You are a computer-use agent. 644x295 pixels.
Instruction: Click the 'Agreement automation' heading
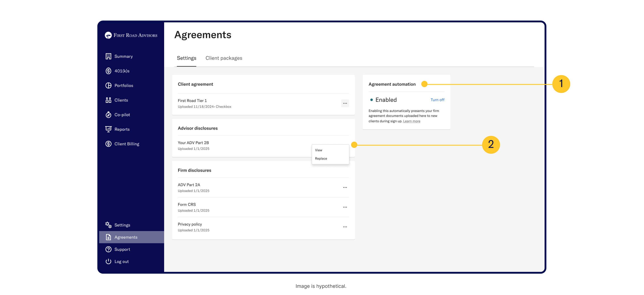pos(392,84)
